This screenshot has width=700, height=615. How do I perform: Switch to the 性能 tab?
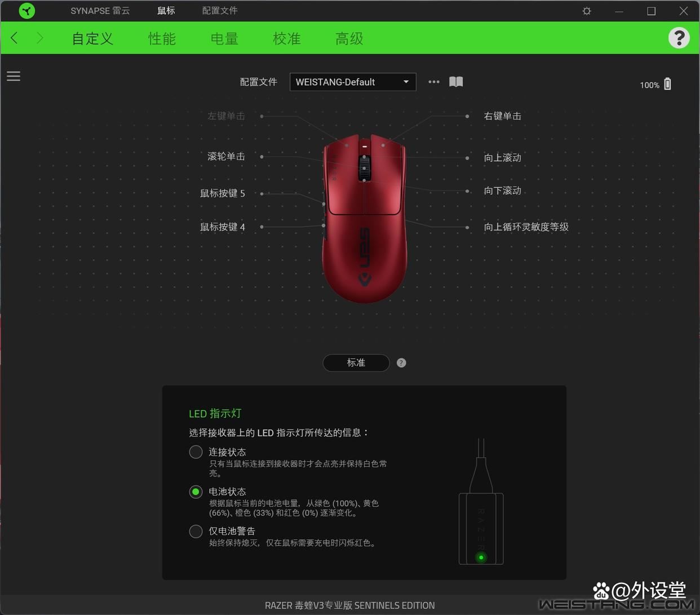(x=162, y=38)
